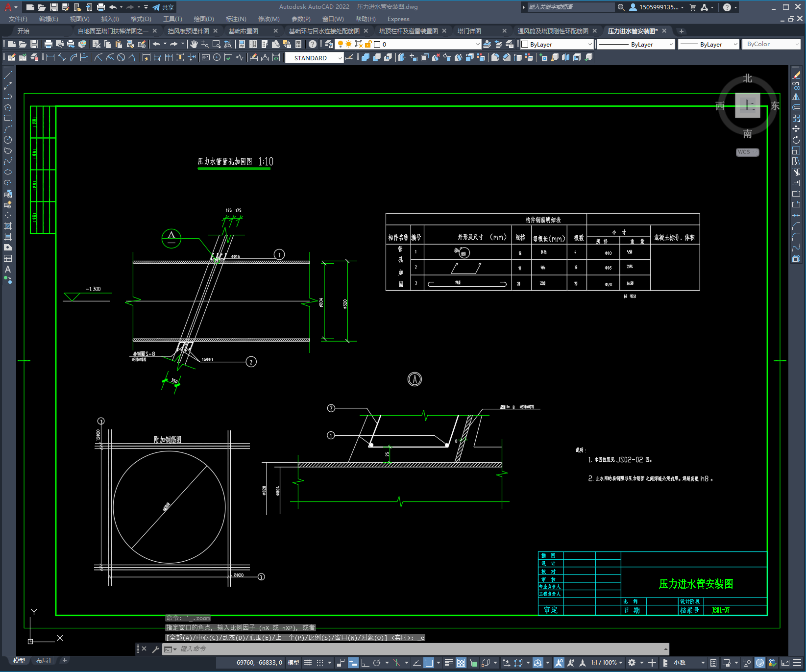The image size is (806, 672).
Task: Open the Plot (print) tool in the standard toolbar
Action: [49, 44]
